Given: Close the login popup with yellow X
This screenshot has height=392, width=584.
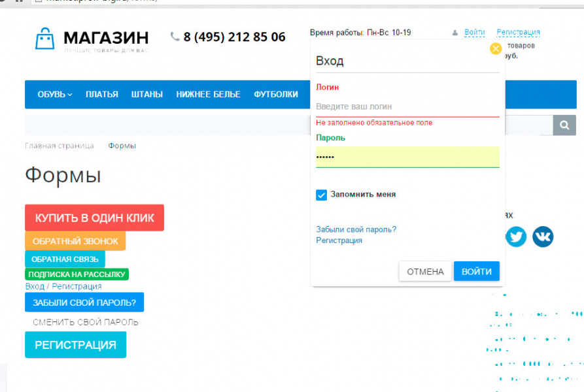Looking at the screenshot, I should tap(496, 48).
